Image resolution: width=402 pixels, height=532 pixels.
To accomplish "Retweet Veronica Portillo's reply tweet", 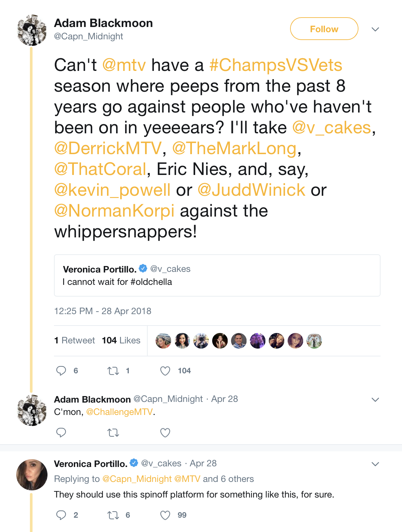I will point(113,515).
